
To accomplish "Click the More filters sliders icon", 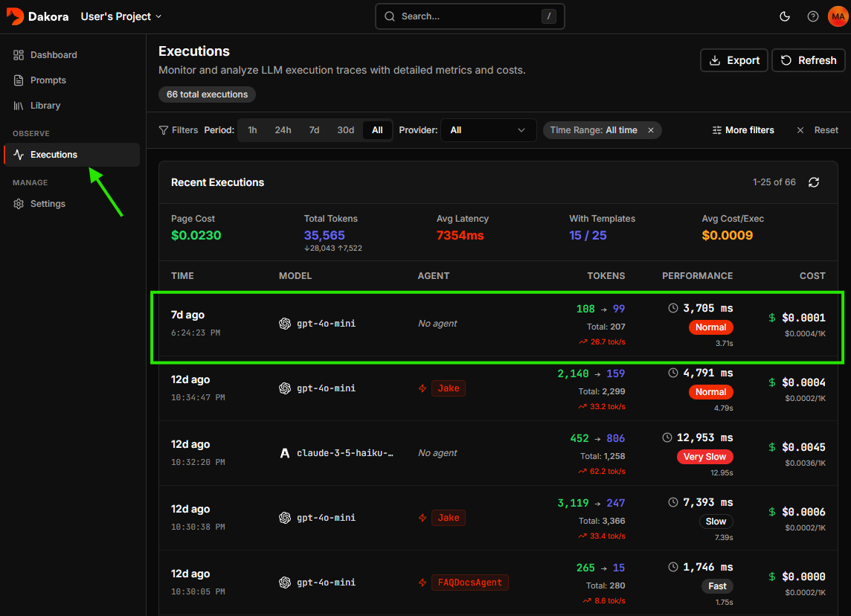I will pyautogui.click(x=717, y=130).
